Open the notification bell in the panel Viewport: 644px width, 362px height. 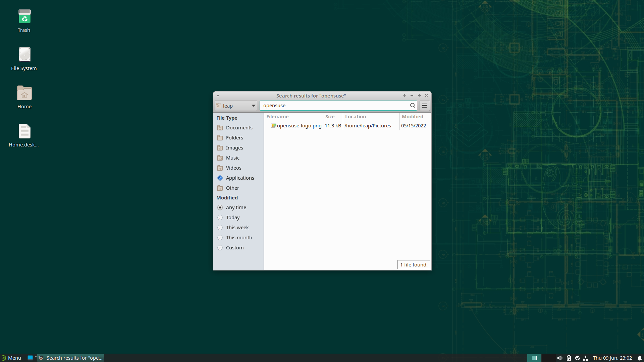(x=639, y=358)
